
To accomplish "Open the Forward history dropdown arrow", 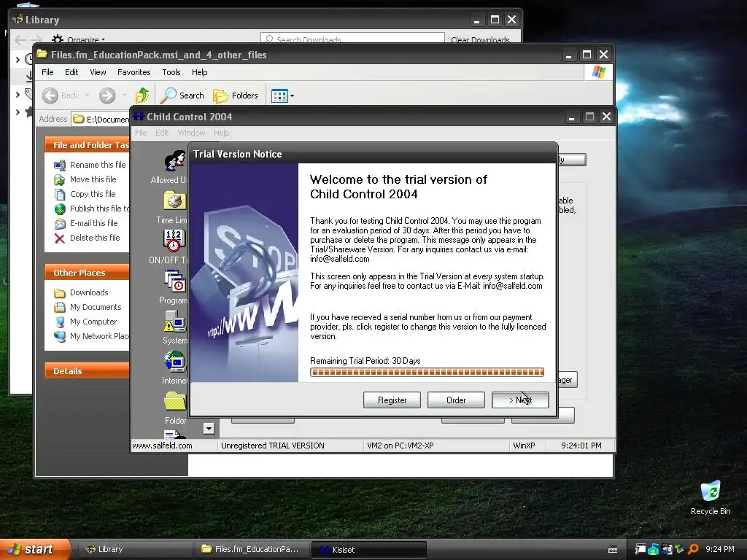I will [x=124, y=96].
